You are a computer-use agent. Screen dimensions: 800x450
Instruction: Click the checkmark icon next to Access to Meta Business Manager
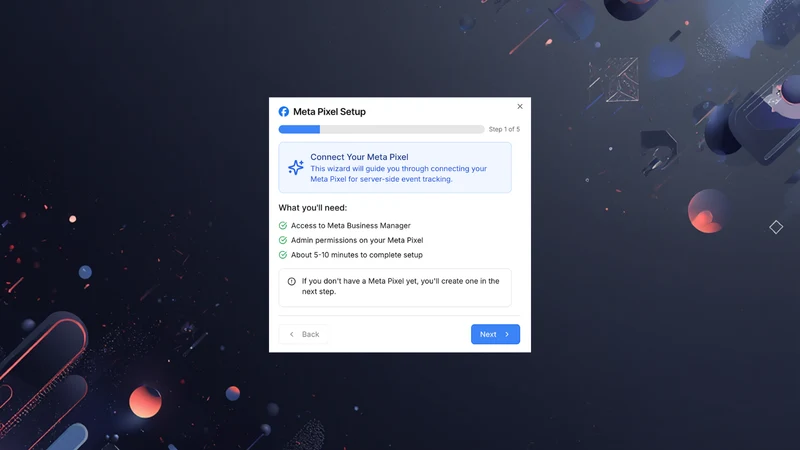click(x=283, y=226)
